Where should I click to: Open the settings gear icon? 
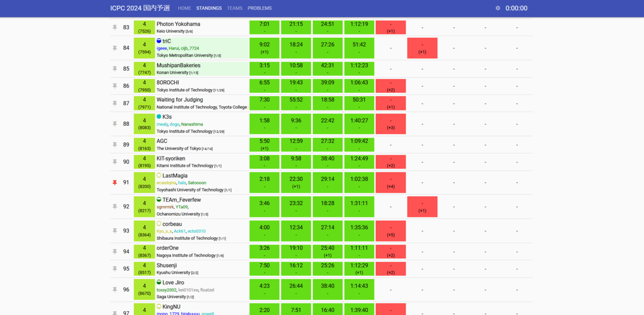pos(497,8)
